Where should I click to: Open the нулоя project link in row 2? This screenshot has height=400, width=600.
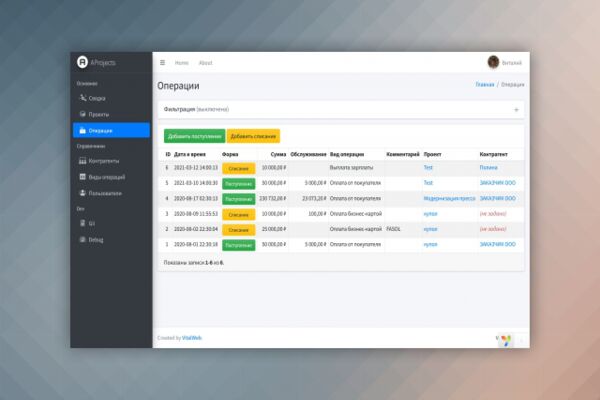pyautogui.click(x=430, y=229)
